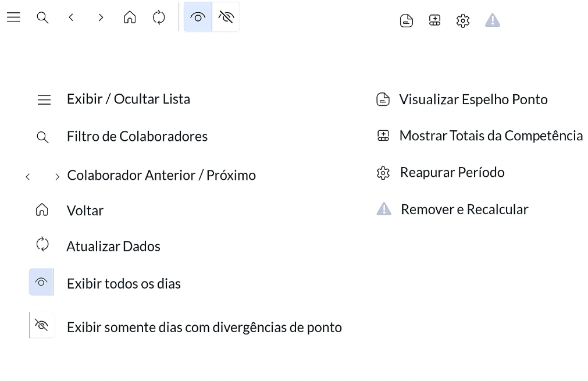The height and width of the screenshot is (381, 588).
Task: Select Filtro de Colaboradores entry
Action: coord(137,136)
